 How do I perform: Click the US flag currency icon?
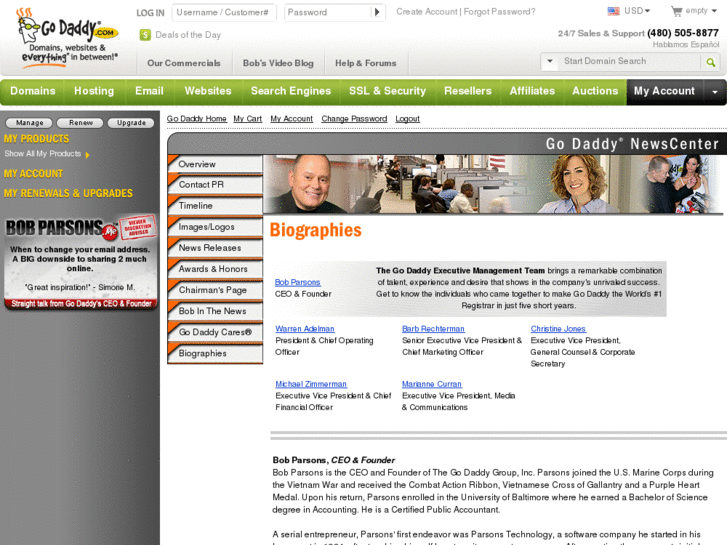pyautogui.click(x=613, y=11)
